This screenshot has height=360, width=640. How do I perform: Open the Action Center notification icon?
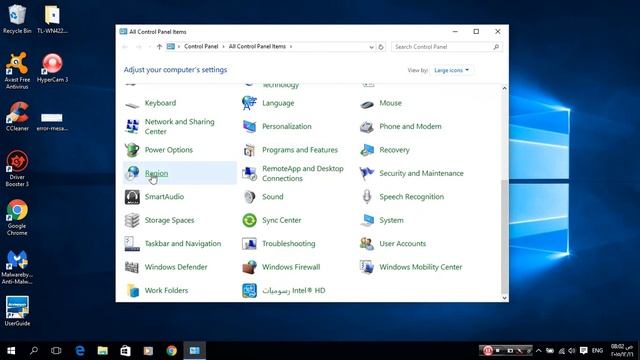[x=584, y=351]
